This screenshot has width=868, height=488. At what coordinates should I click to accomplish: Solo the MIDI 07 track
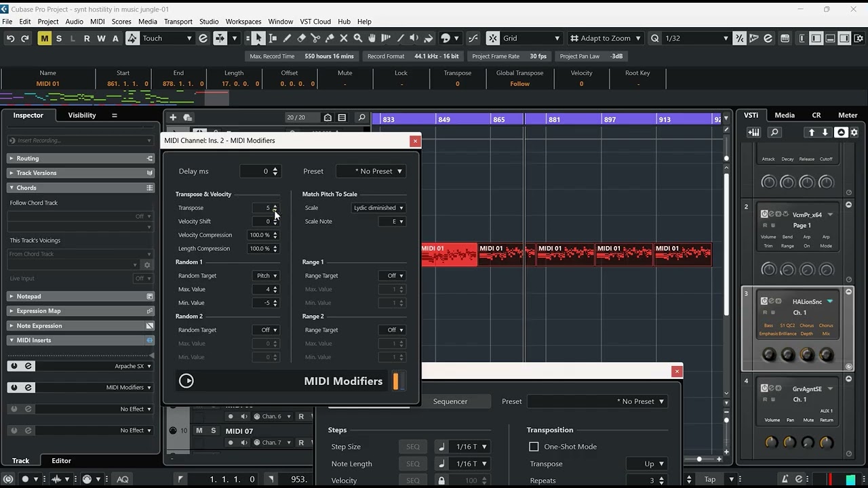(213, 430)
